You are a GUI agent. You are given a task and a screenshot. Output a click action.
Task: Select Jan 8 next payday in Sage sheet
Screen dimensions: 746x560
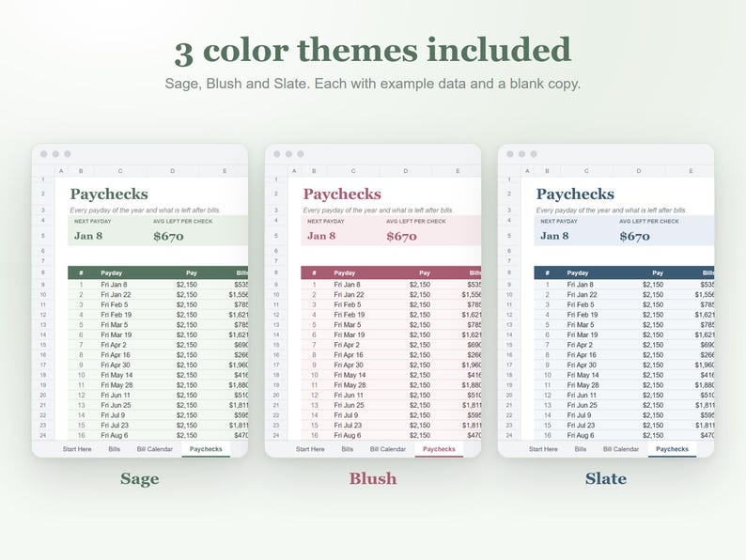88,236
